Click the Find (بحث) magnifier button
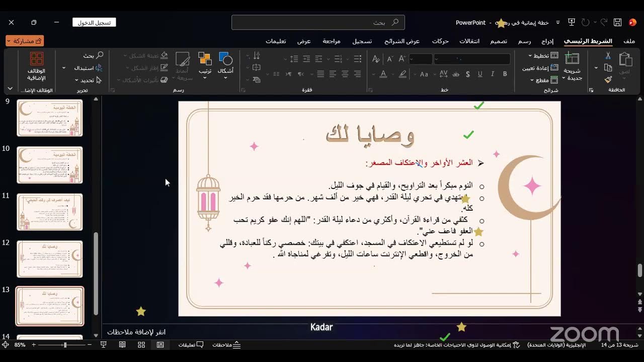Viewport: 644px width, 362px height. pyautogui.click(x=93, y=56)
